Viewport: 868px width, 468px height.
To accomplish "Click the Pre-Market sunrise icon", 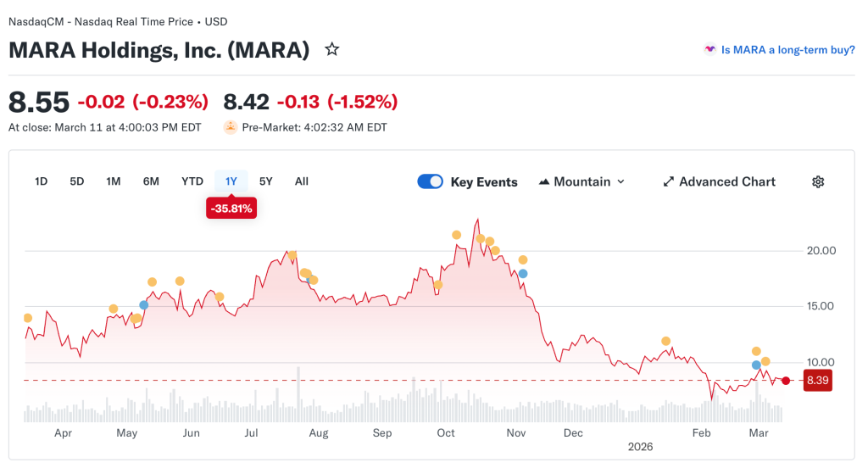I will 231,127.
